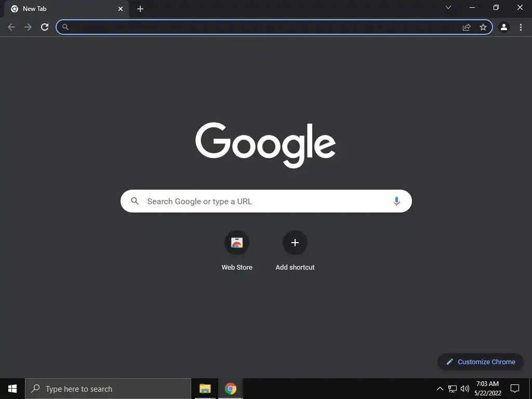Image resolution: width=532 pixels, height=399 pixels.
Task: Bookmark this tab with the star icon
Action: tap(483, 27)
